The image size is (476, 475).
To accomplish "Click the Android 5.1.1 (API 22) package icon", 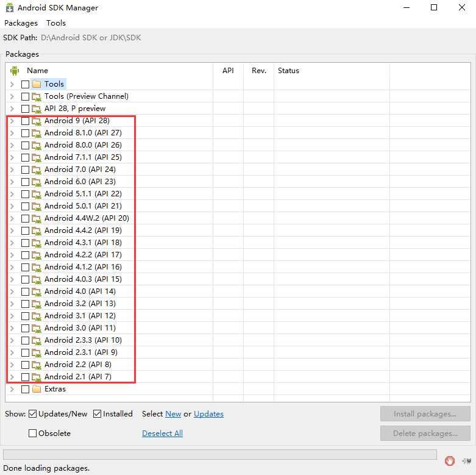I will click(37, 194).
